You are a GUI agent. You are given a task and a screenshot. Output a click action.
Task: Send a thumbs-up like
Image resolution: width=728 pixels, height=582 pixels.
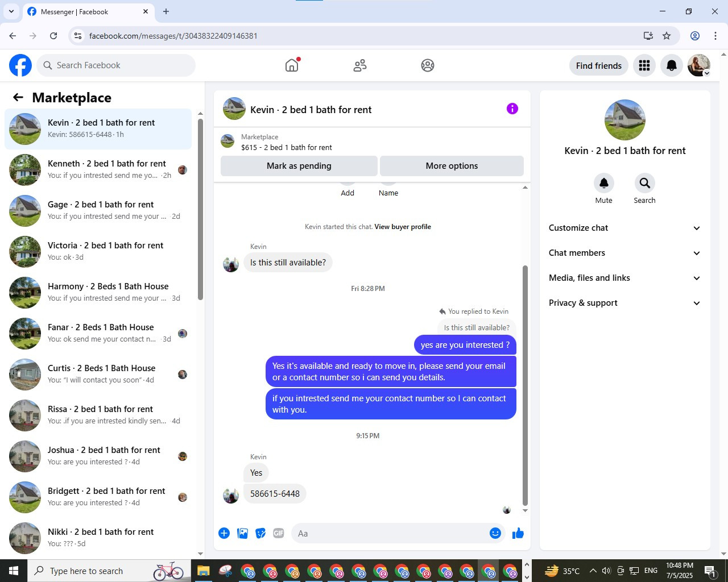point(518,533)
